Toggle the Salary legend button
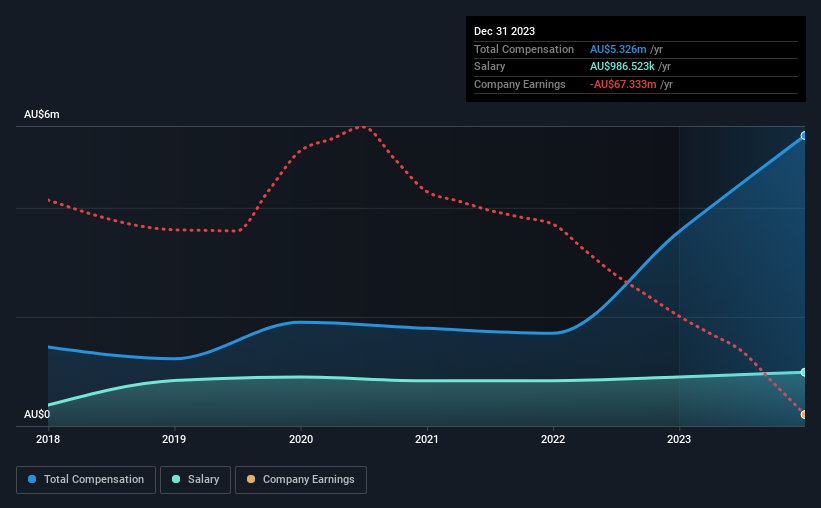 (x=195, y=480)
